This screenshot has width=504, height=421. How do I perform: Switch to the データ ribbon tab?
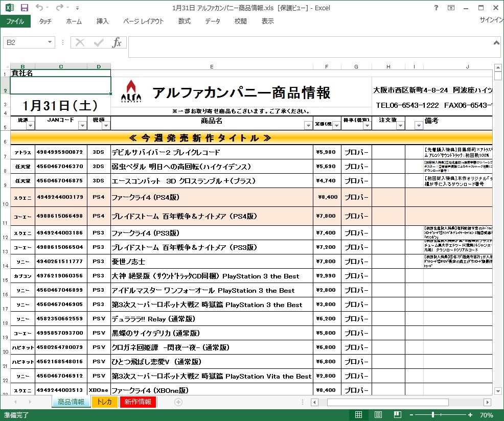[213, 21]
